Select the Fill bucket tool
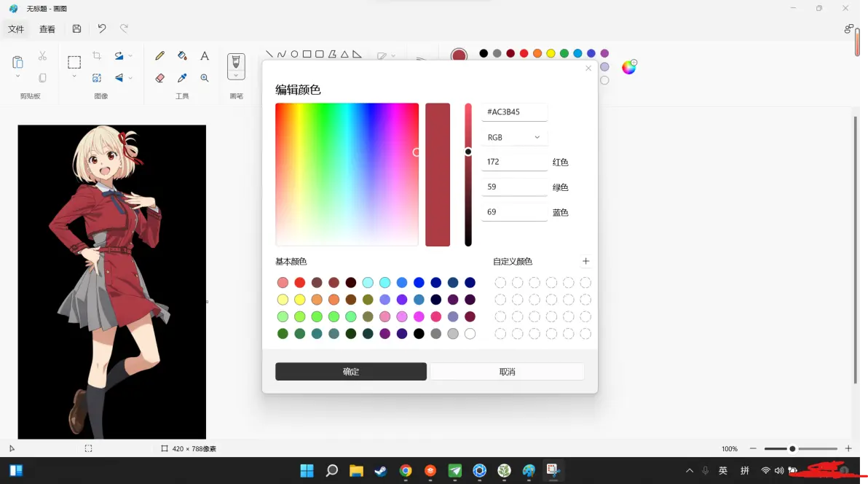Image resolution: width=868 pixels, height=484 pixels. [182, 55]
